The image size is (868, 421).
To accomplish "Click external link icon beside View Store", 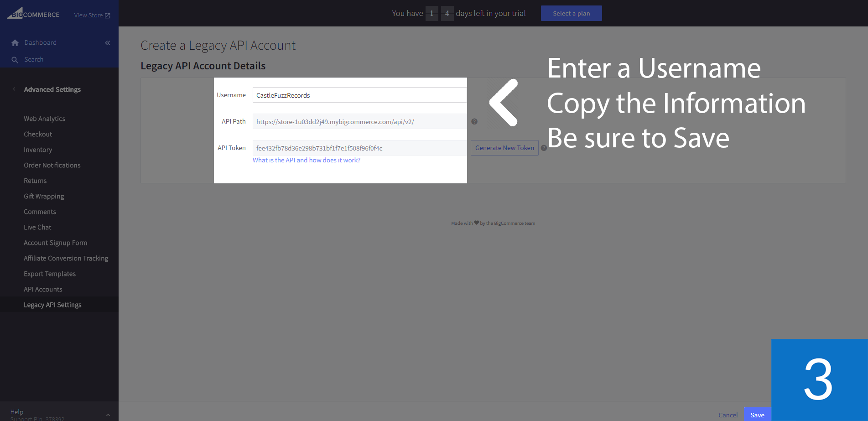I will pyautogui.click(x=108, y=16).
